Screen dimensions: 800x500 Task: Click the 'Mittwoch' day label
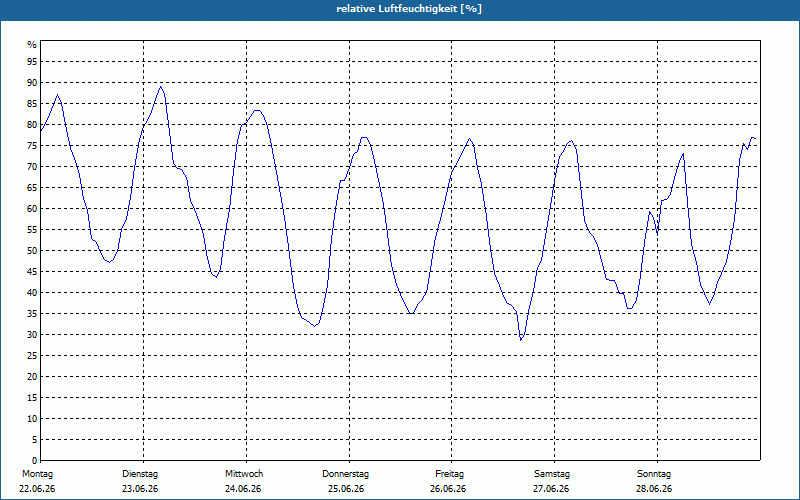coord(244,474)
